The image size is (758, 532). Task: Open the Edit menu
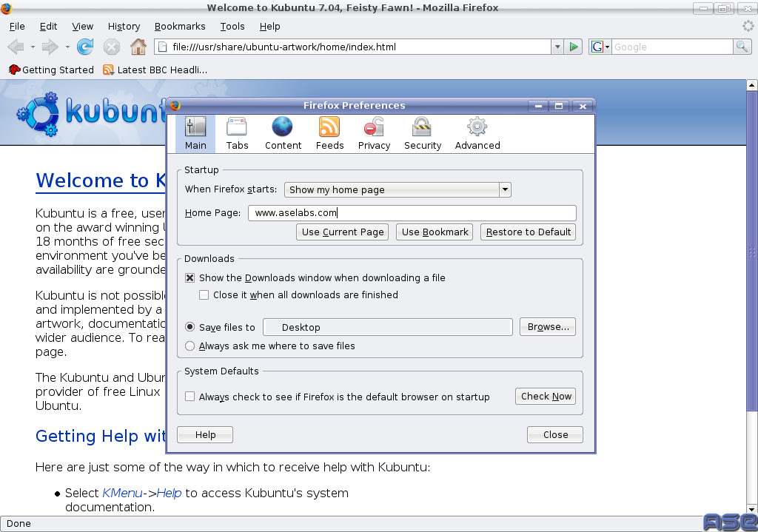(x=48, y=27)
